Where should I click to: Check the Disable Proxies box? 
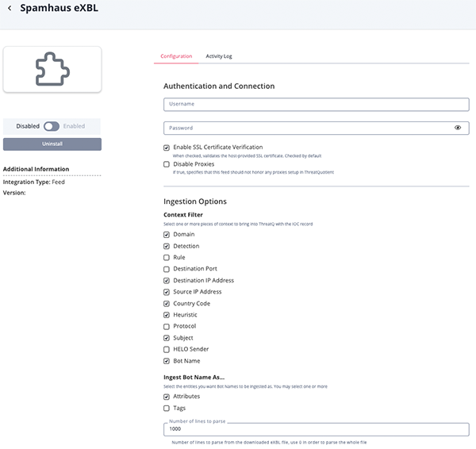[x=167, y=164]
